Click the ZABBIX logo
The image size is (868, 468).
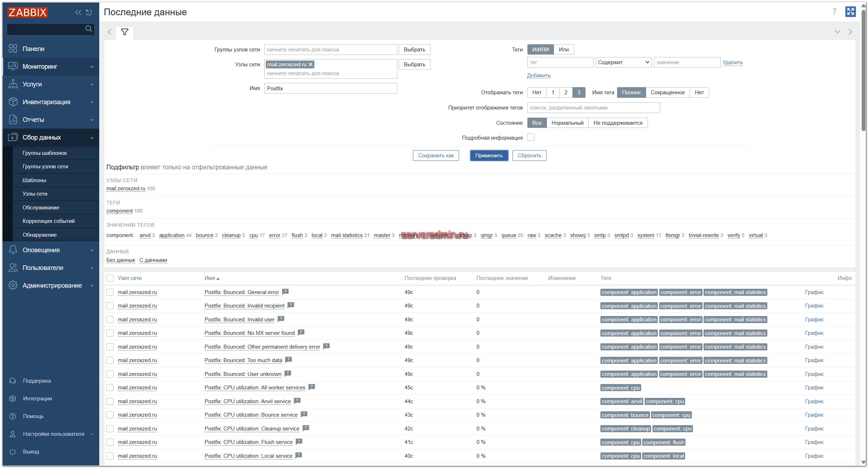click(x=27, y=12)
